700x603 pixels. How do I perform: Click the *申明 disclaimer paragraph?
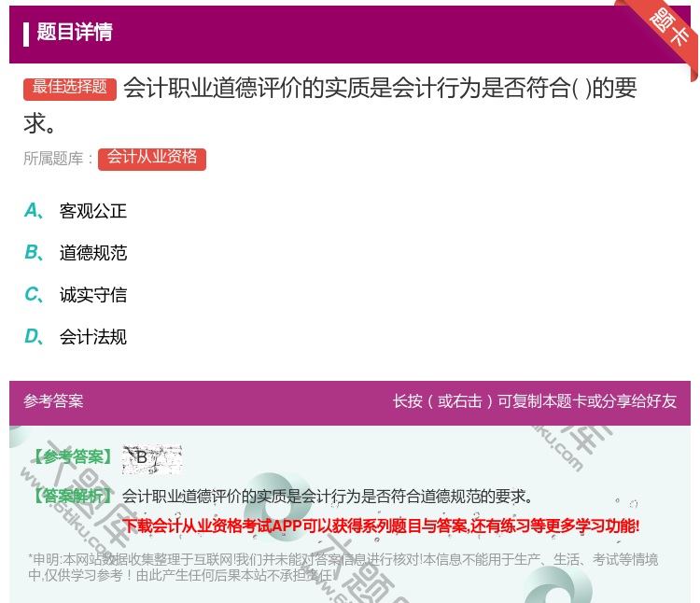tap(343, 568)
